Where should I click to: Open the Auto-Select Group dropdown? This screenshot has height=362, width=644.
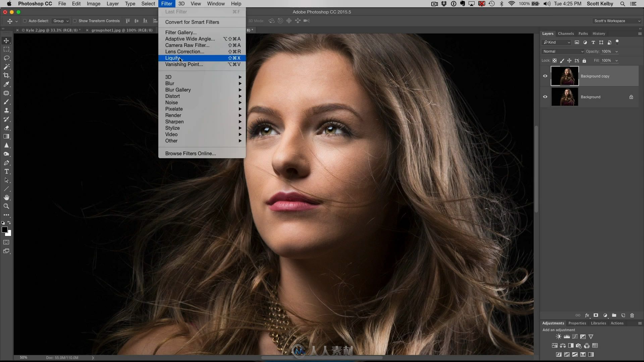(60, 21)
